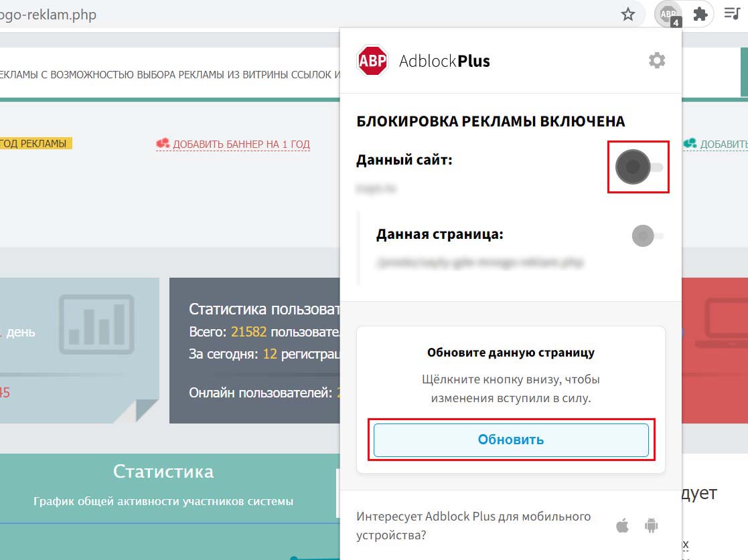
Task: Click the address bar URL text
Action: 48,15
